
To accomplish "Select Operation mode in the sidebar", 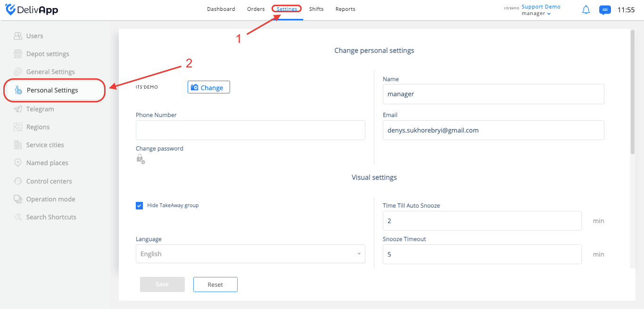I will point(51,199).
